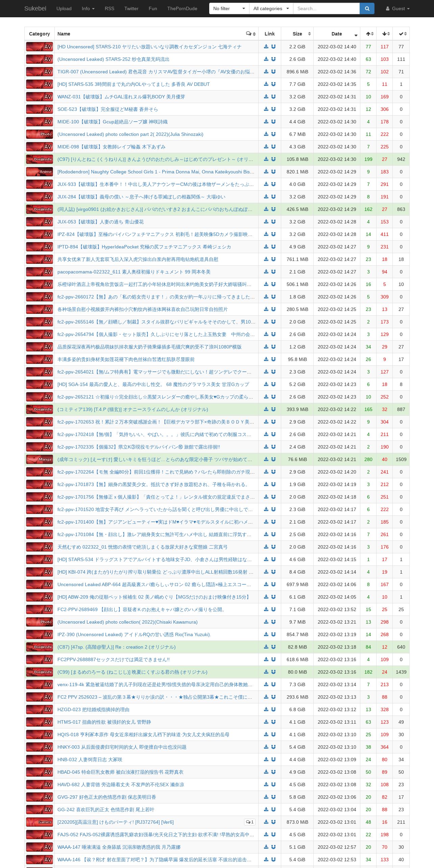Click size value 8.4 GiB
This screenshot has width=434, height=868.
tap(297, 572)
